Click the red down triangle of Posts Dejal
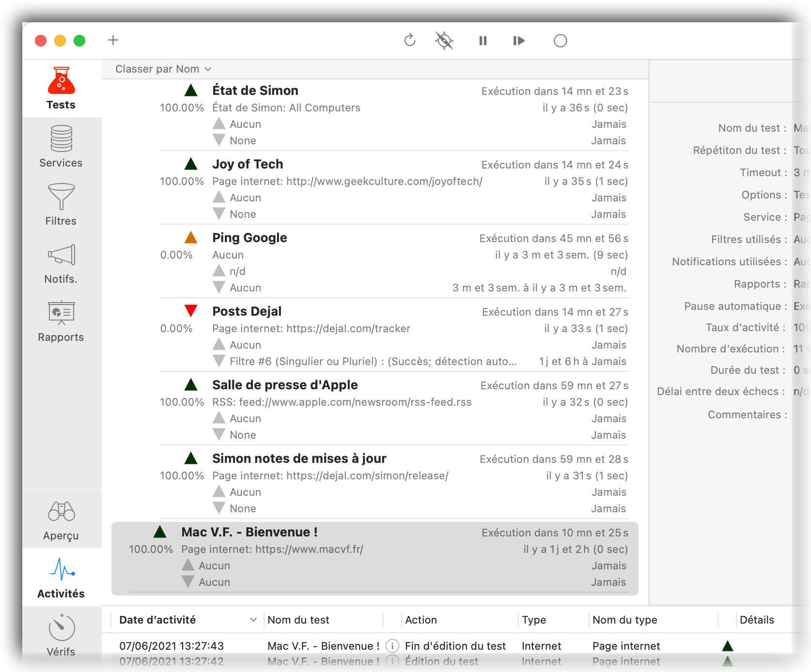Image resolution: width=811 pixels, height=672 pixels. tap(191, 311)
